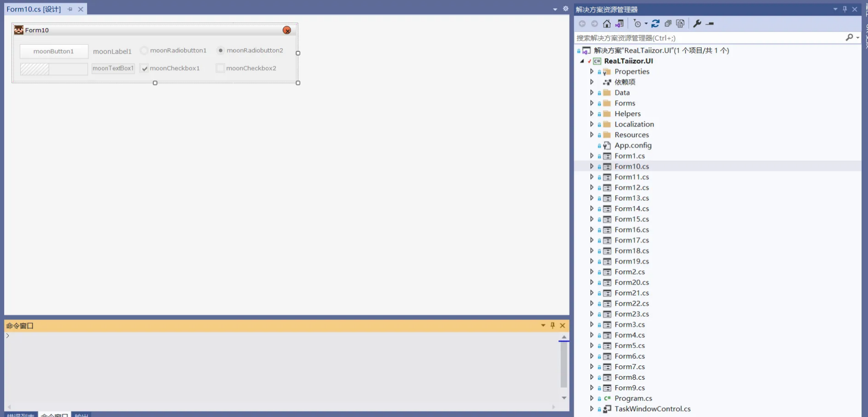Select TaskWindowControl.cs in the tree
Image resolution: width=868 pixels, height=417 pixels.
point(652,409)
